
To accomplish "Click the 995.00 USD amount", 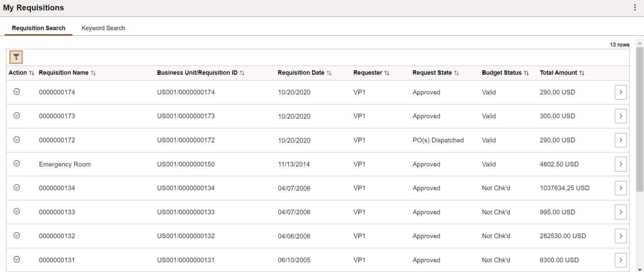I will tap(557, 212).
